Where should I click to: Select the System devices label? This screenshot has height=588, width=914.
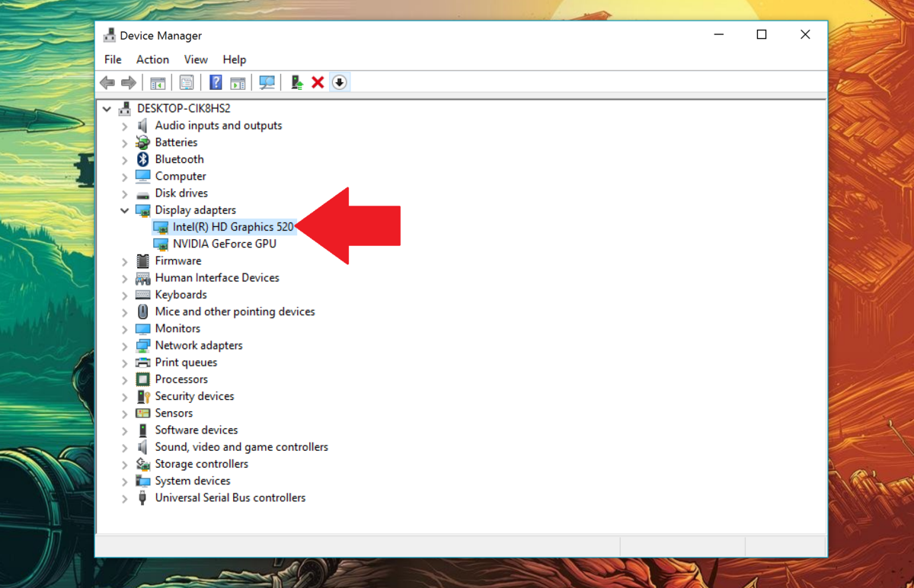[x=193, y=481]
